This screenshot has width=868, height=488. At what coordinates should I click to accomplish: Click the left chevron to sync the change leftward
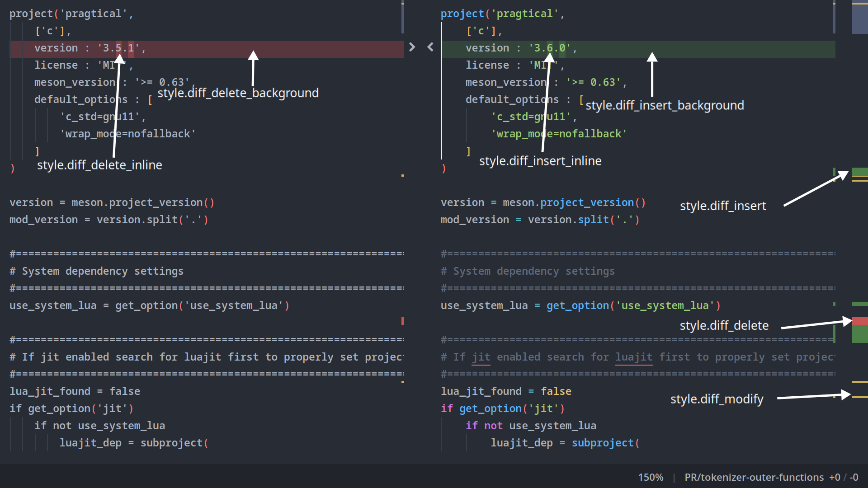pos(430,47)
